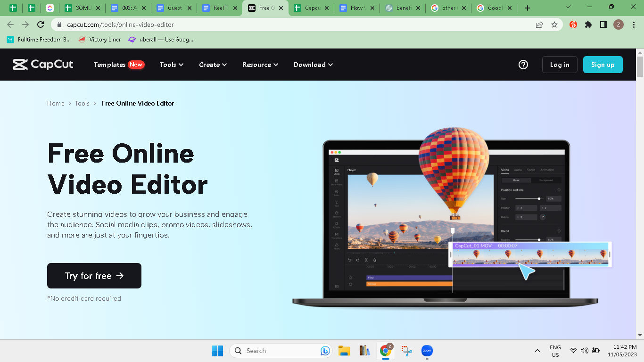Open the Fulltime Freedom B... bookmark
Screen dimensions: 644x362
tap(39, 40)
